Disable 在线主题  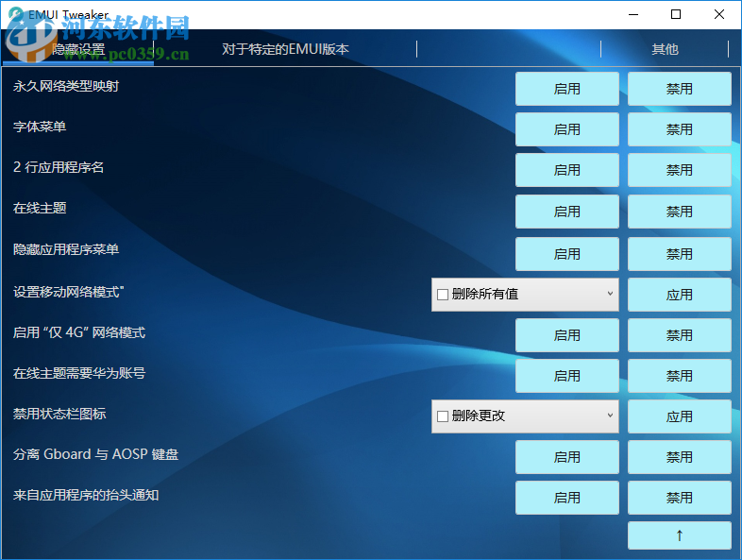coord(679,212)
